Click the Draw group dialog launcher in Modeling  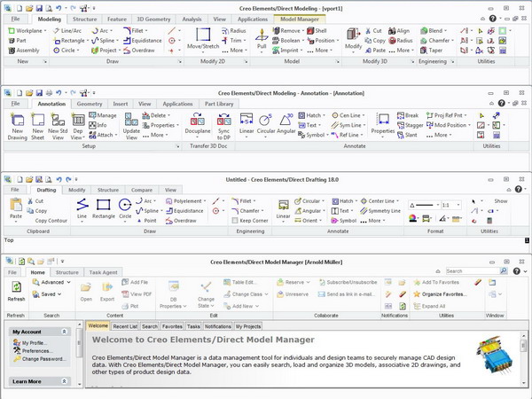(179, 61)
